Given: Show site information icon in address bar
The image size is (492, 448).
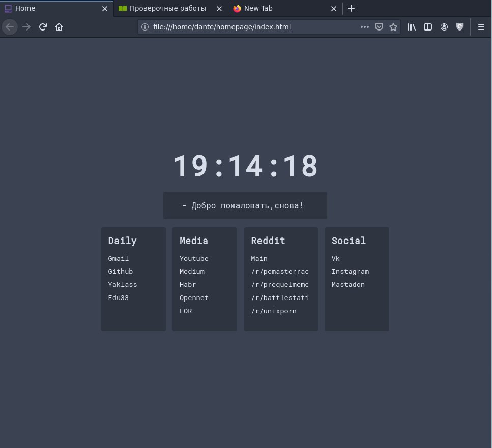Looking at the screenshot, I should coord(145,27).
